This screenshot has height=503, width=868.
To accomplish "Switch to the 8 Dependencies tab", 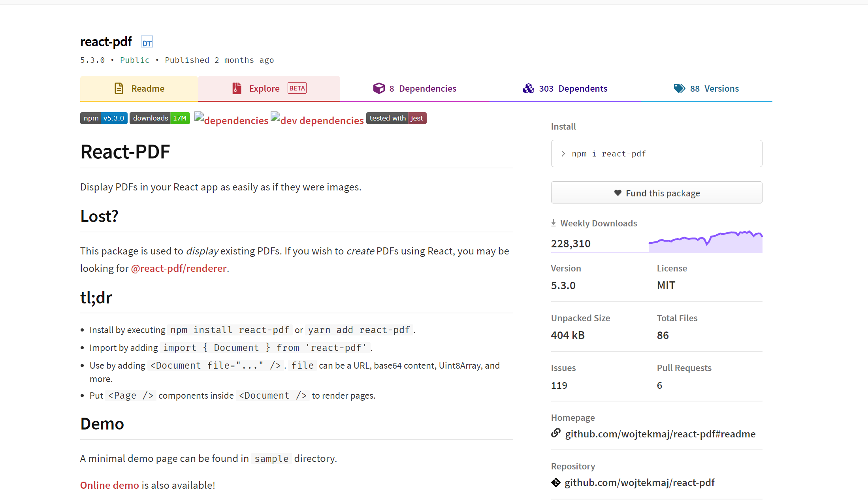I will [x=415, y=89].
